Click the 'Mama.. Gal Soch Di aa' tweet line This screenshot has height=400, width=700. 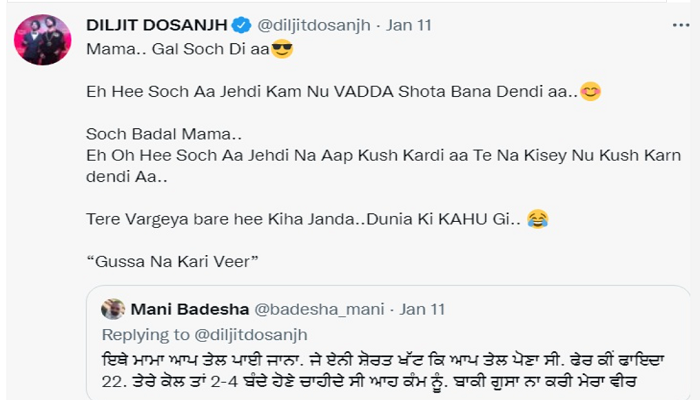click(x=178, y=49)
